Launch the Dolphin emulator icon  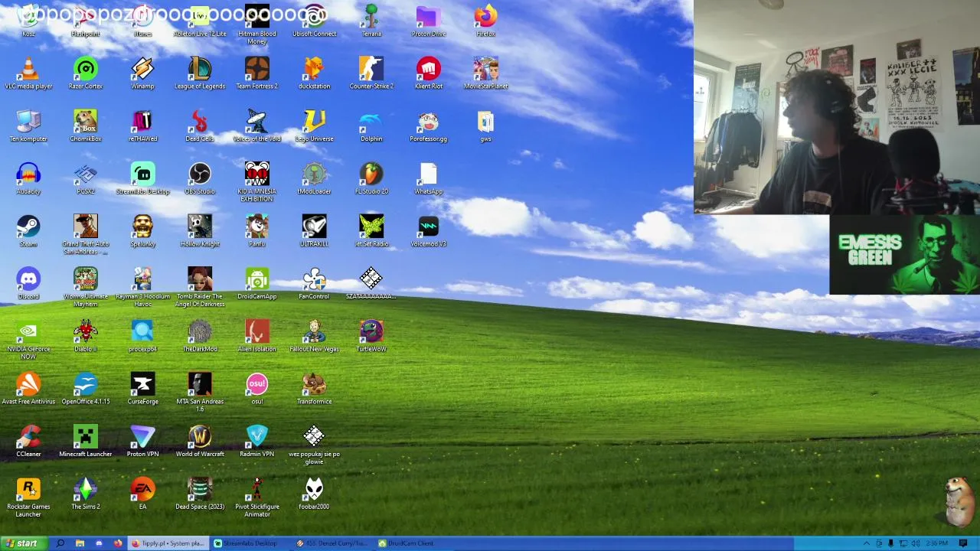point(371,126)
